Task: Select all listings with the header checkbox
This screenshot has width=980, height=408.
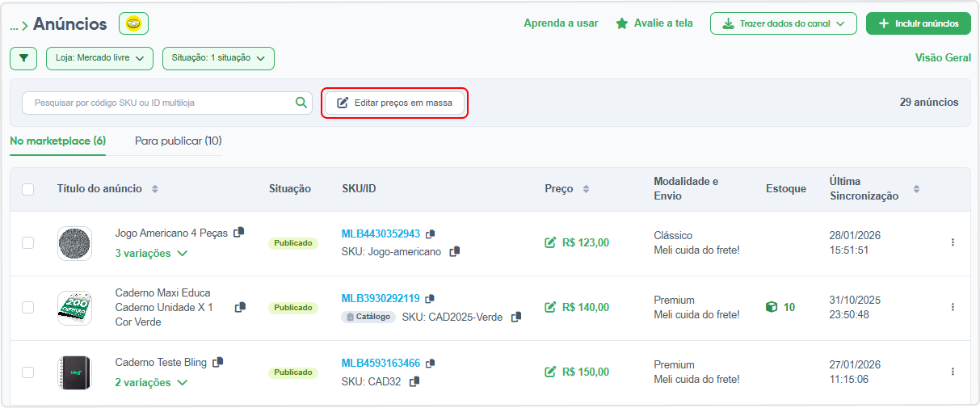Action: (x=28, y=189)
